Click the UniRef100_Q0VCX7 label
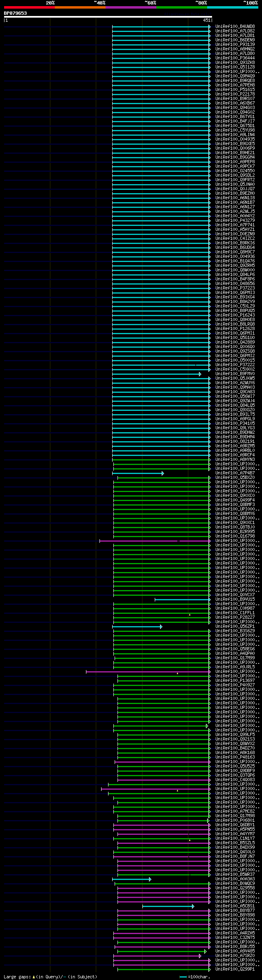 [235, 595]
